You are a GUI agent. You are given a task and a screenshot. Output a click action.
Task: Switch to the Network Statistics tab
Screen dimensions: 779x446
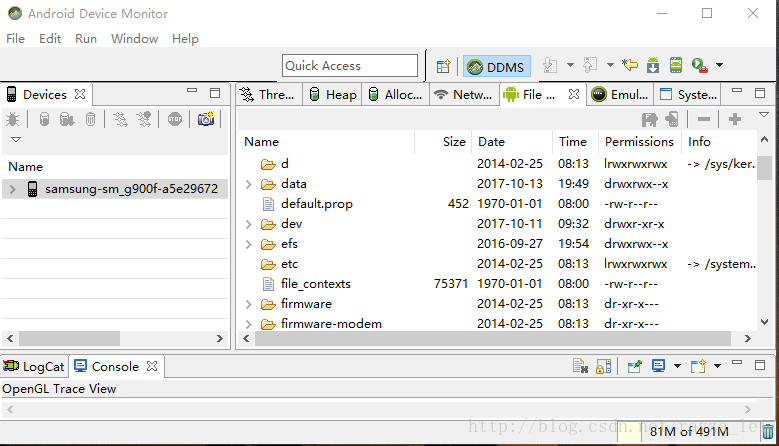[x=464, y=94]
